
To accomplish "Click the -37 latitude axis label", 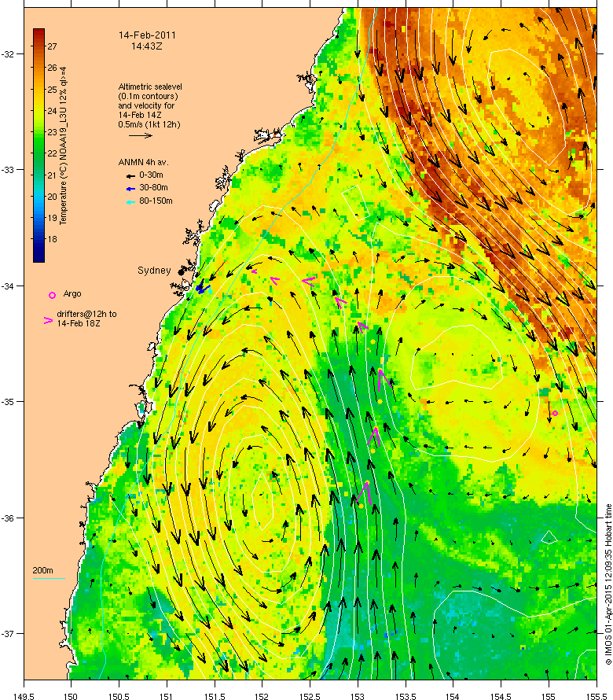I will (8, 634).
